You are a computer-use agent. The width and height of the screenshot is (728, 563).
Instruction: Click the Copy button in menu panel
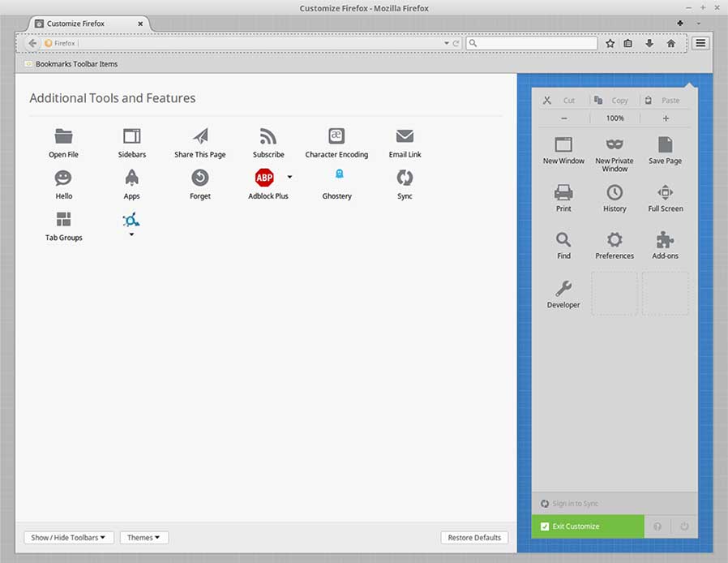click(x=614, y=101)
